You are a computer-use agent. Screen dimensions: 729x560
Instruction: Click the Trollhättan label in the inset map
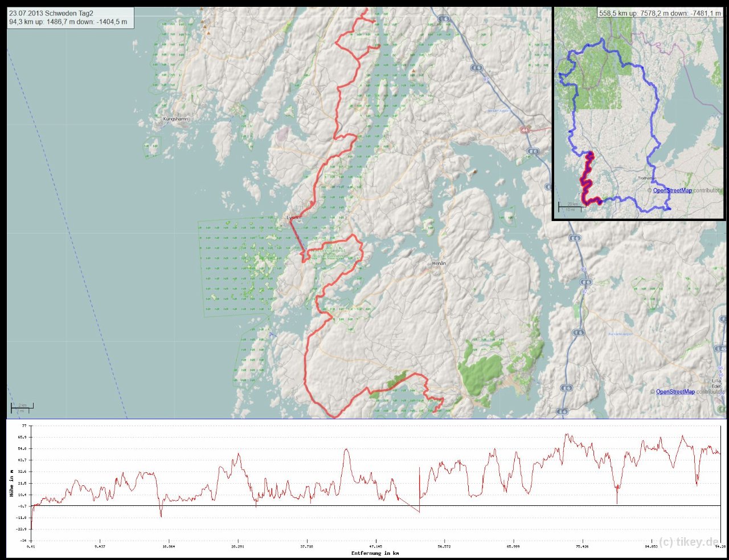(647, 178)
